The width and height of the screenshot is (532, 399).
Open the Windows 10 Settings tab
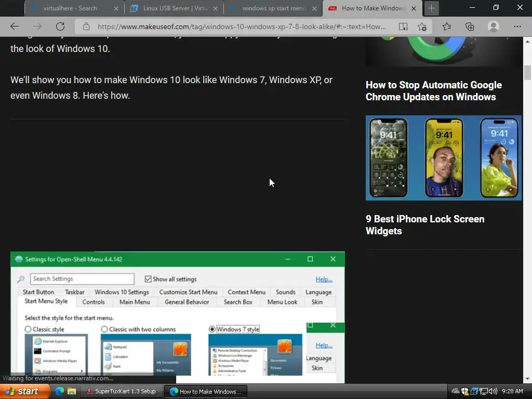coord(122,292)
